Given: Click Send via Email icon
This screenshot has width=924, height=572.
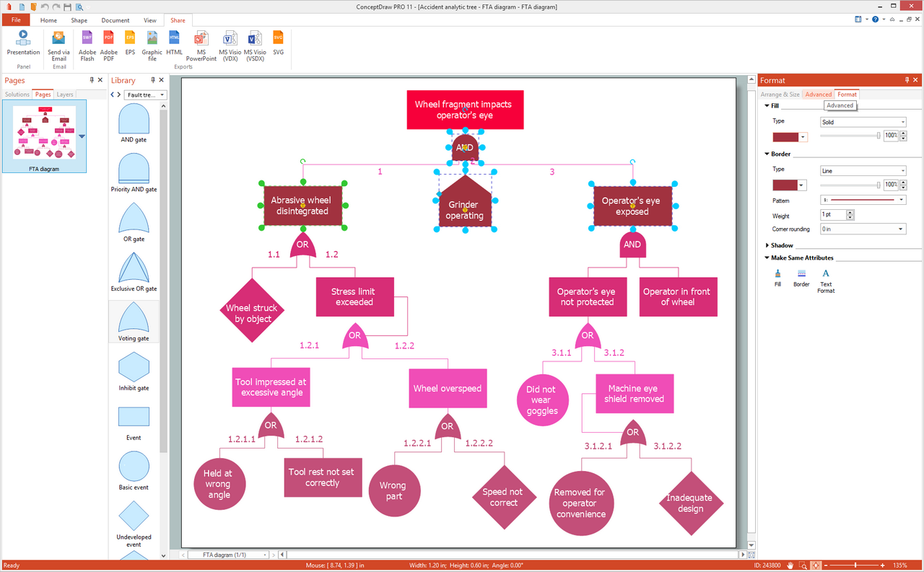Looking at the screenshot, I should pyautogui.click(x=59, y=45).
